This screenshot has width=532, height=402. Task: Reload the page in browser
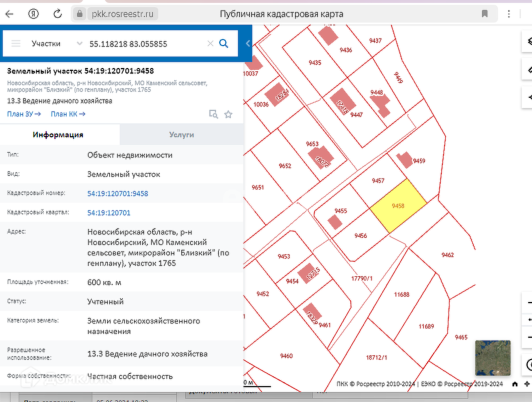58,14
